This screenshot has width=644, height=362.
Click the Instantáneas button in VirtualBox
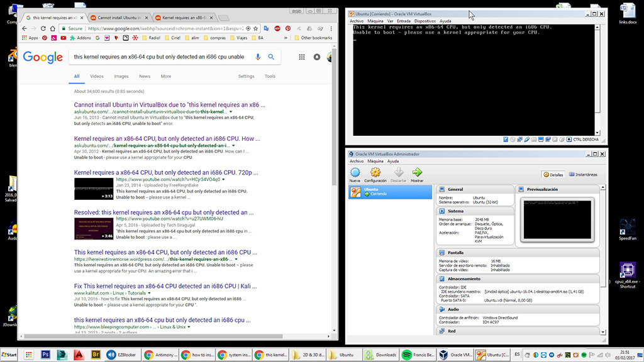coord(583,175)
